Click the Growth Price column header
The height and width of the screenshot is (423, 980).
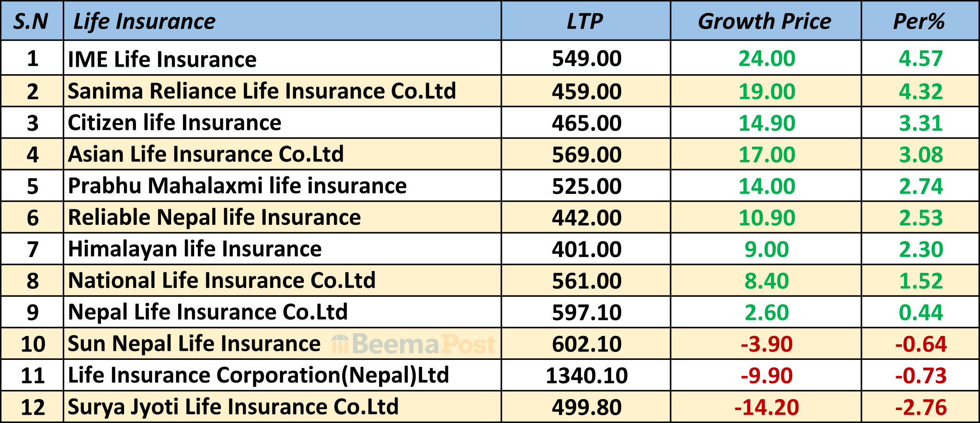pos(765,22)
